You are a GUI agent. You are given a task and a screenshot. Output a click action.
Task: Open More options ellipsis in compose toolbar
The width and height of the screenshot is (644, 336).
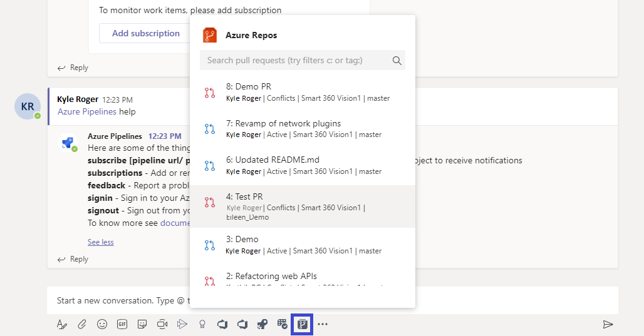(x=323, y=324)
